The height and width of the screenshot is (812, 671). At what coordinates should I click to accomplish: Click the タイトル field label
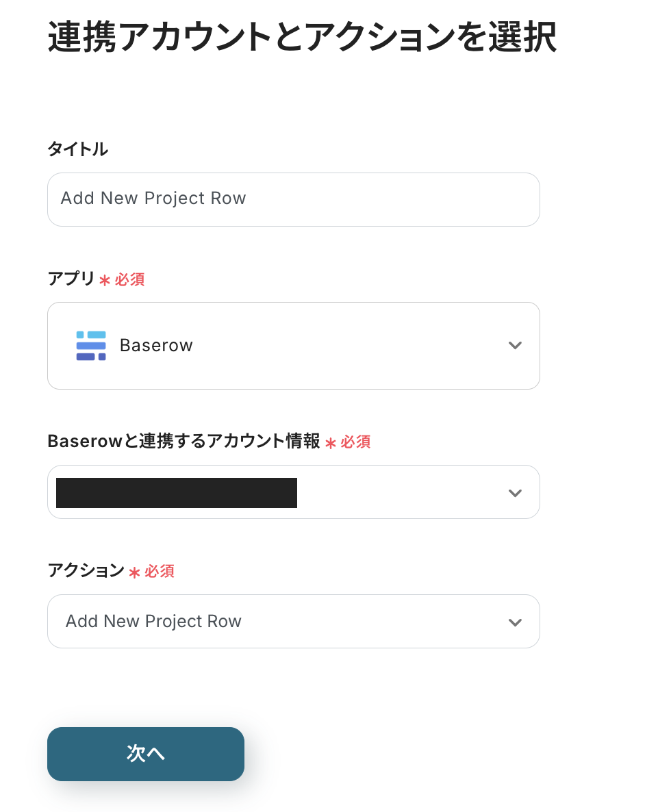tap(77, 149)
